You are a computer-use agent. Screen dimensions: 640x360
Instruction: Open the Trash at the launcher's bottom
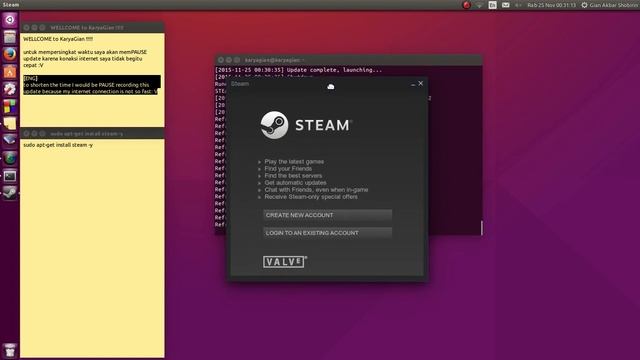pos(10,350)
